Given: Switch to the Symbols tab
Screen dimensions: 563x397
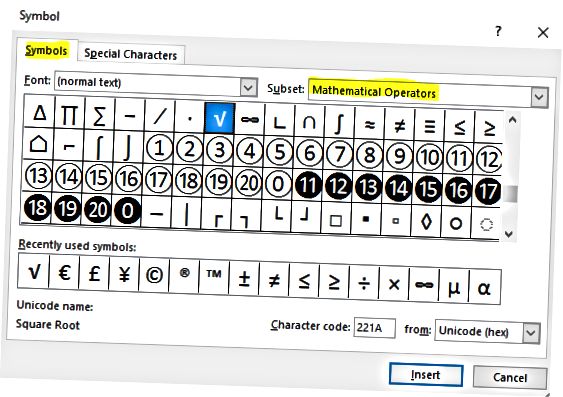Looking at the screenshot, I should click(x=47, y=50).
